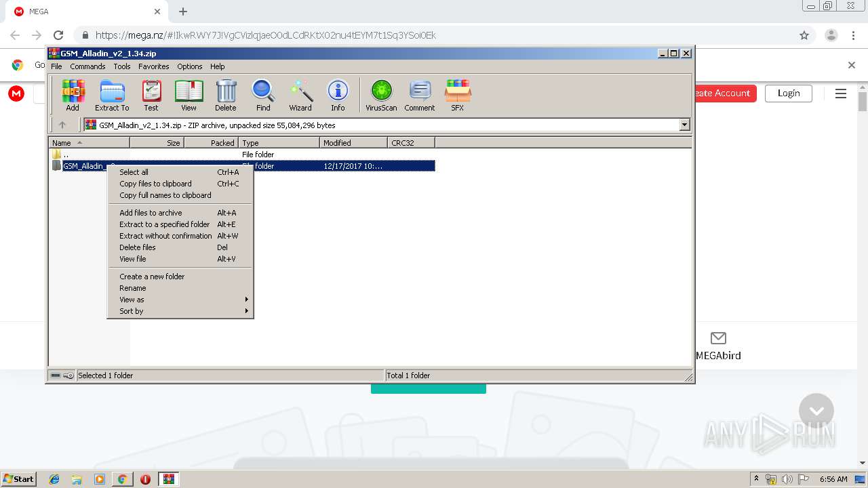Sort by the Type column header

coord(279,143)
